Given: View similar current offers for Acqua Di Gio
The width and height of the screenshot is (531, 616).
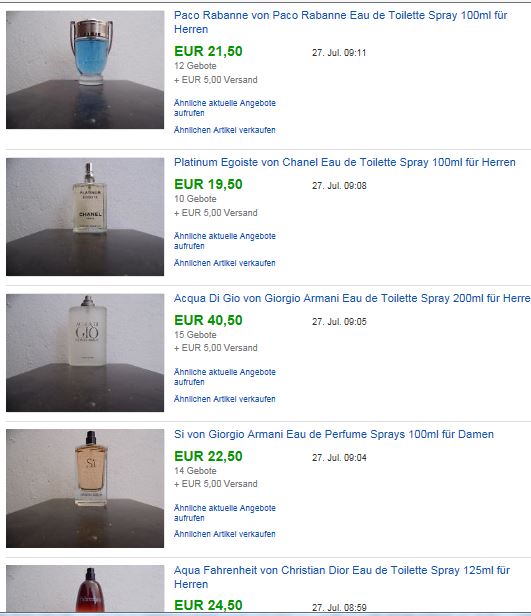Looking at the screenshot, I should pos(225,377).
